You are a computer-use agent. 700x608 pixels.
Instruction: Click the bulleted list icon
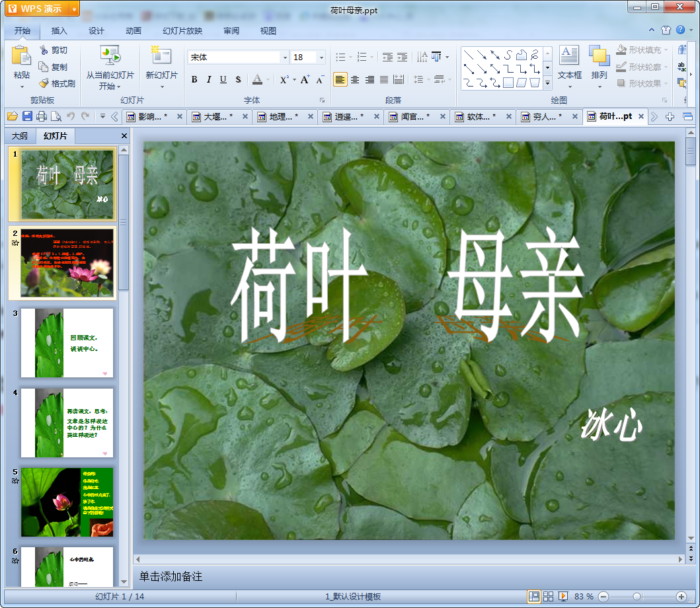click(x=340, y=57)
